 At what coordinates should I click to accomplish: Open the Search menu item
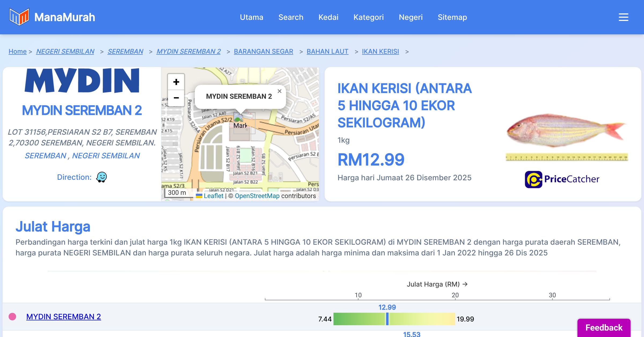(291, 17)
